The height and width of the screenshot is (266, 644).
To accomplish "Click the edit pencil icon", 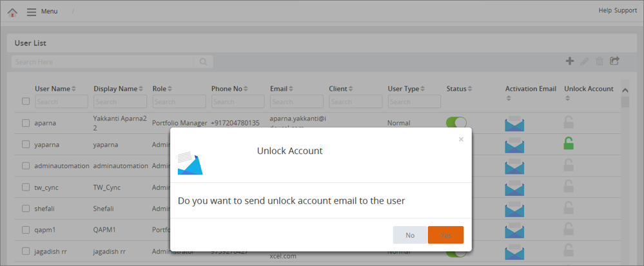I will coord(585,61).
